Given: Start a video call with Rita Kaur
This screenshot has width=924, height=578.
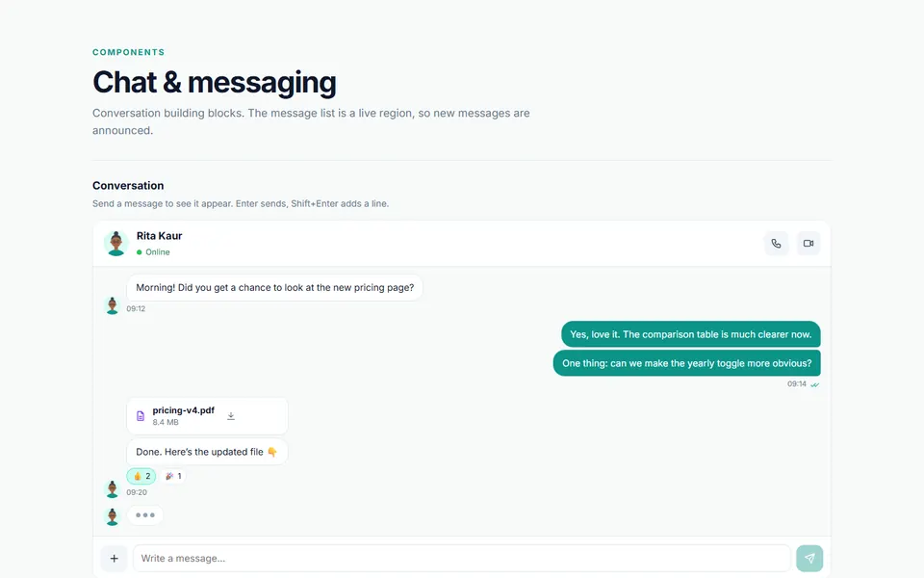Looking at the screenshot, I should [x=808, y=243].
